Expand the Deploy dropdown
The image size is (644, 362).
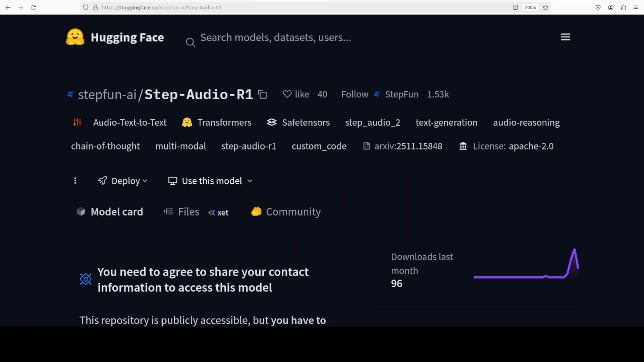coord(123,181)
